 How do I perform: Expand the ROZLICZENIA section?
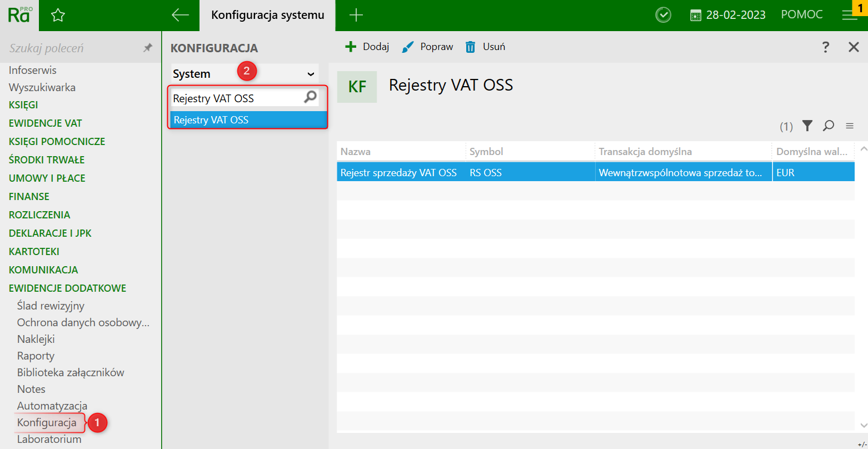pos(39,215)
